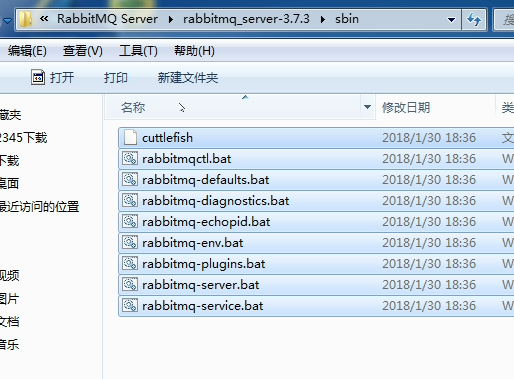Select the rabbitmq-server.bat file name

pyautogui.click(x=201, y=285)
